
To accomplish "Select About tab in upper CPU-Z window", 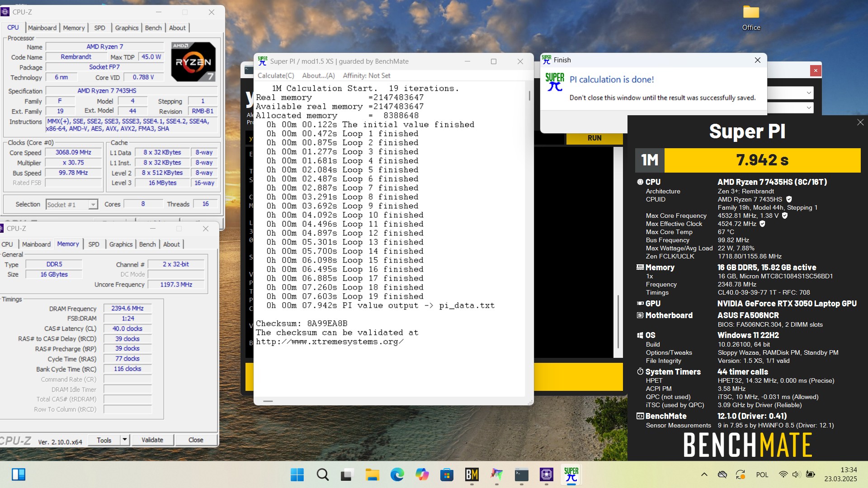I will 177,28.
